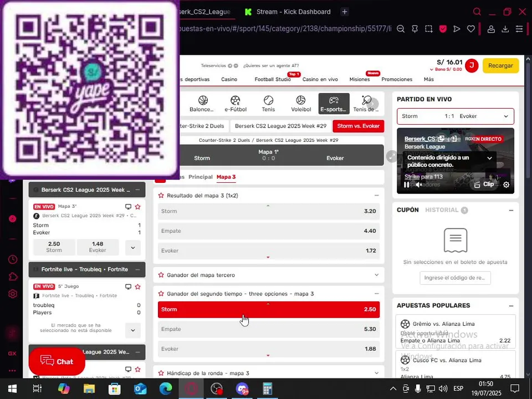The height and width of the screenshot is (399, 532).
Task: Select the e-Fútbol sport icon
Action: click(x=236, y=104)
